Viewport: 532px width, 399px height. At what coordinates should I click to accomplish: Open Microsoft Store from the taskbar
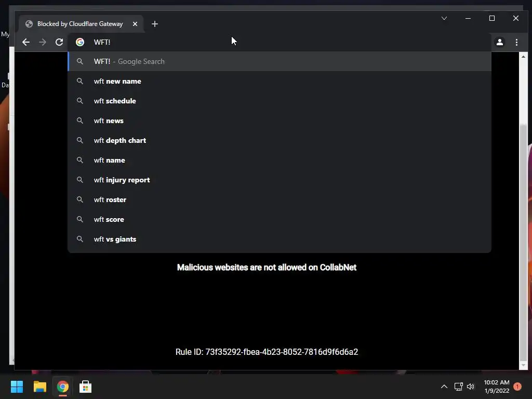coord(86,387)
